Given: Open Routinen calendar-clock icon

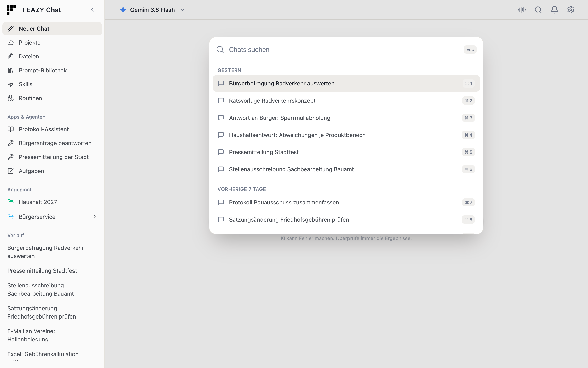Looking at the screenshot, I should [x=10, y=98].
